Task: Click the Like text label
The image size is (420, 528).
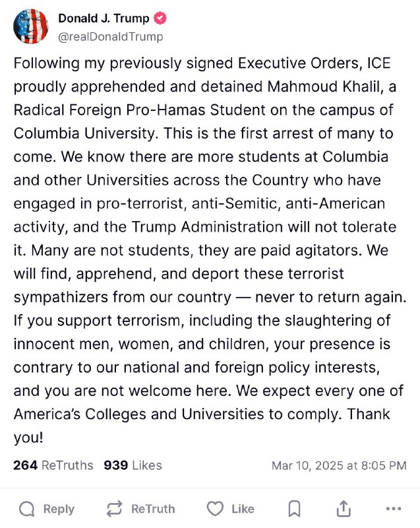Action: click(243, 509)
